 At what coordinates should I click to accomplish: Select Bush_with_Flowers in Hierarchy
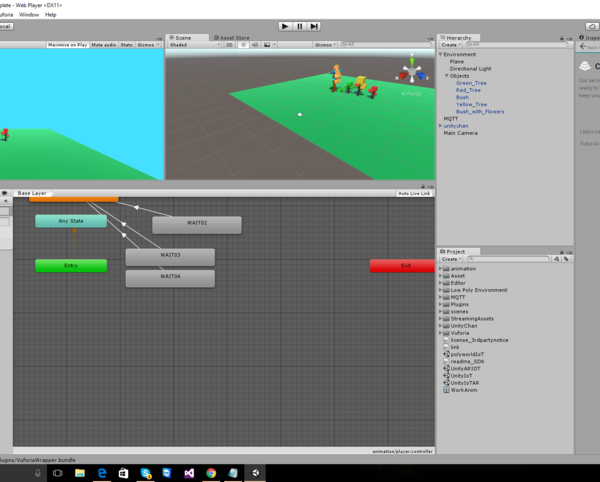[480, 112]
